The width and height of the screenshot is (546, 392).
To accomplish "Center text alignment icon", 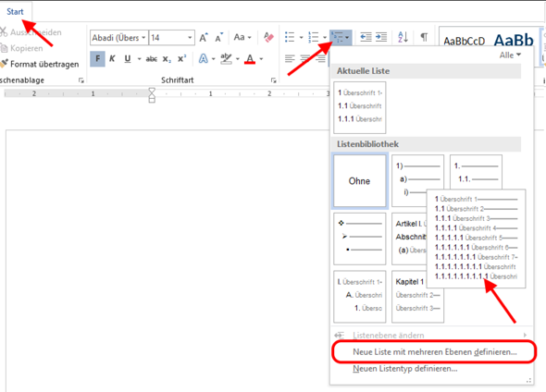I will click(305, 59).
